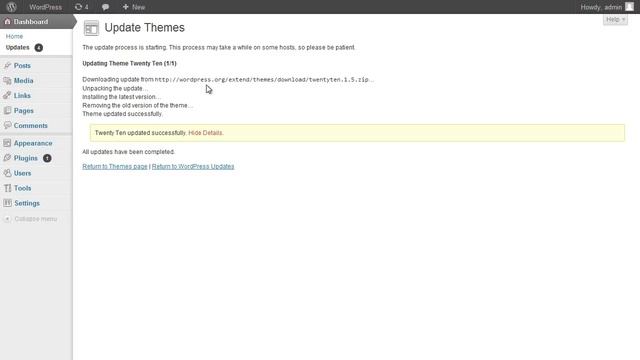640x360 pixels.
Task: Select the twentyten.1.5.zip download URL text
Action: tap(262, 80)
